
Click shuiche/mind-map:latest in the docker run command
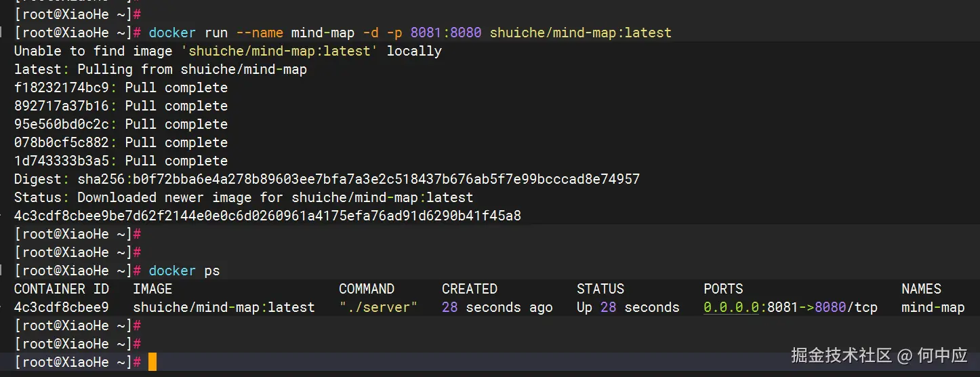580,33
